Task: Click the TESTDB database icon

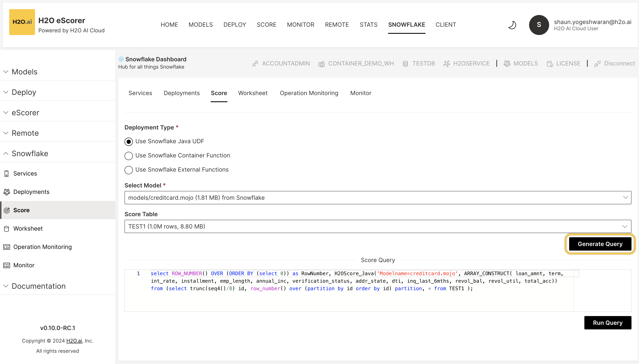Action: pos(405,64)
